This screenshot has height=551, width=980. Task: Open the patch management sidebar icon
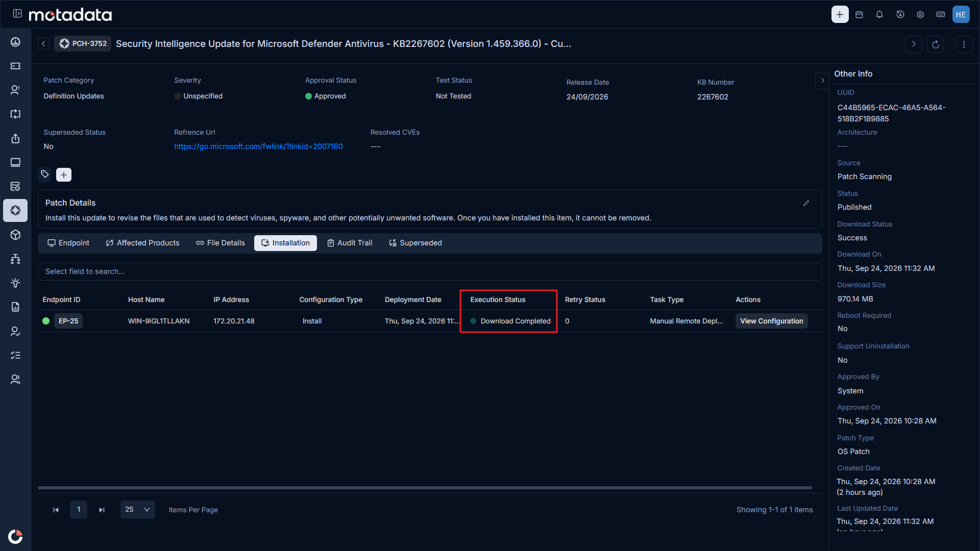(x=15, y=210)
